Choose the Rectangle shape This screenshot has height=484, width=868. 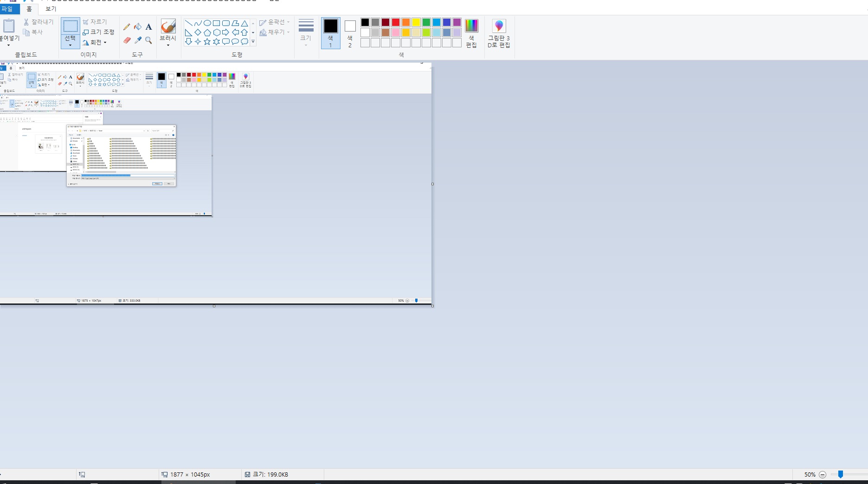(216, 23)
